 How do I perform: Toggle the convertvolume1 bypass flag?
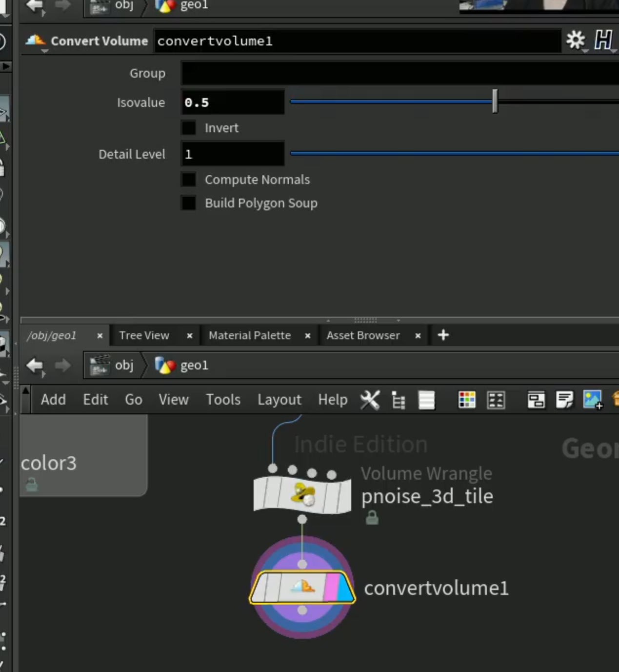pyautogui.click(x=260, y=588)
